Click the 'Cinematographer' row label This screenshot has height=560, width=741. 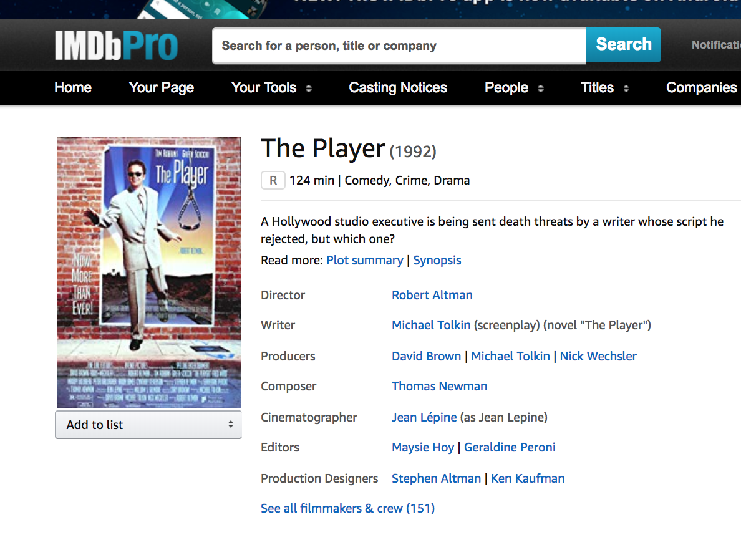coord(309,417)
